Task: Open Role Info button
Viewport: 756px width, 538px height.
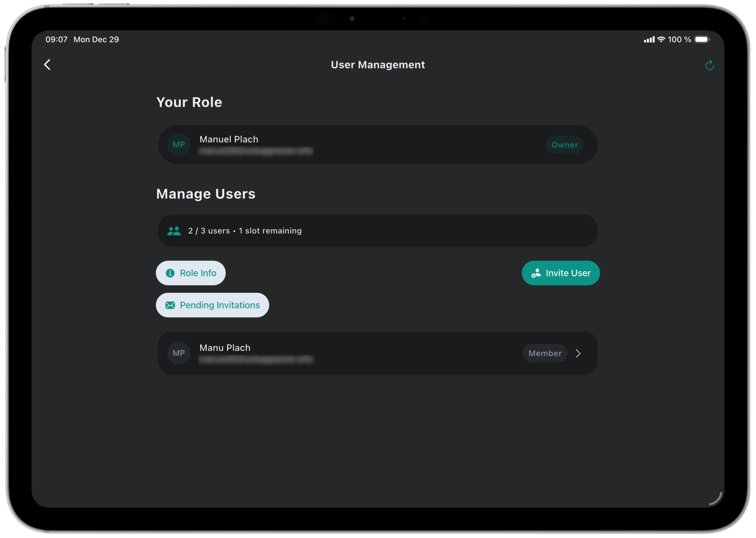Action: pos(190,273)
